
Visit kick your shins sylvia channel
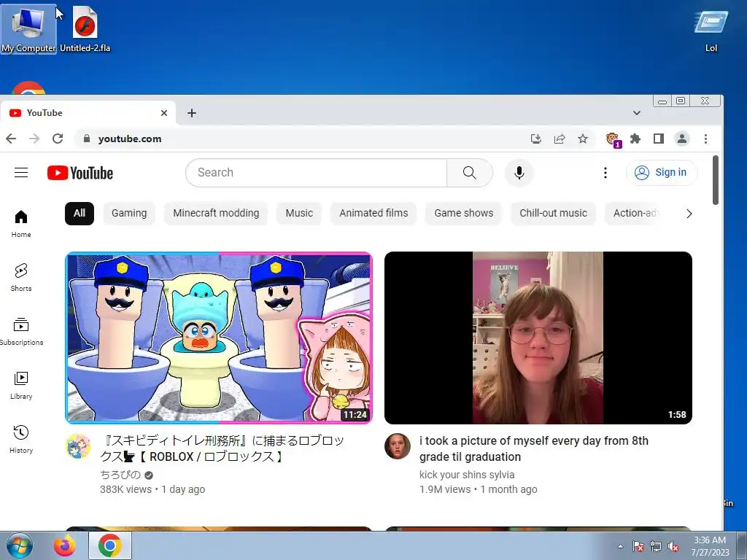[x=467, y=475]
